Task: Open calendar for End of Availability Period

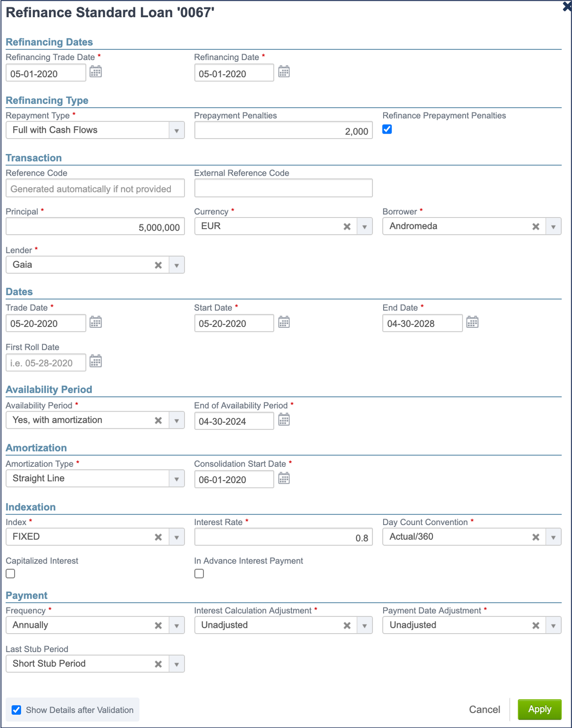Action: (x=284, y=420)
